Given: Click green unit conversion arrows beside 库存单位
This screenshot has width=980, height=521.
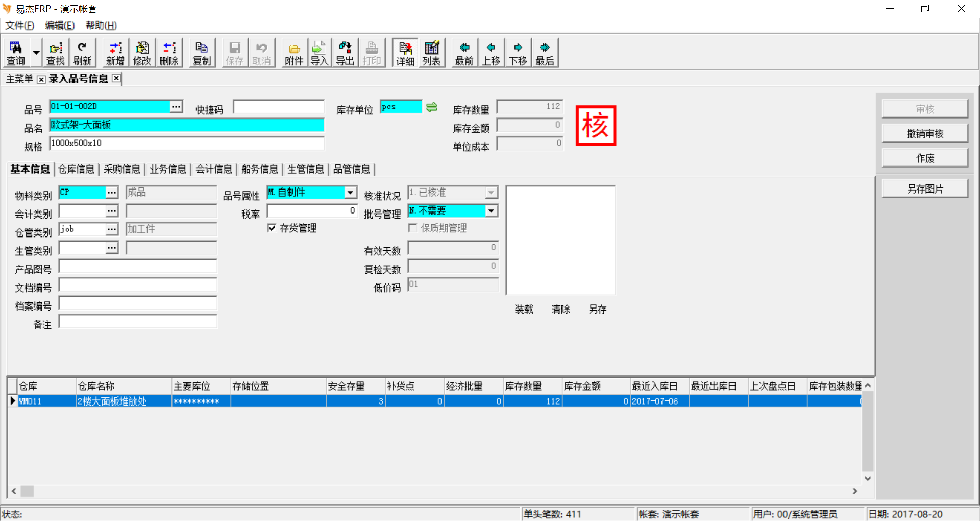Looking at the screenshot, I should click(432, 107).
